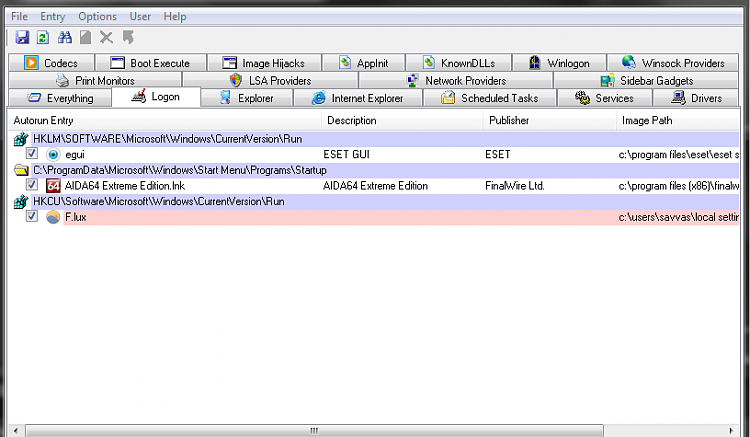Select the HKCU\Software...\Run registry row
This screenshot has height=437, width=750.
click(385, 202)
